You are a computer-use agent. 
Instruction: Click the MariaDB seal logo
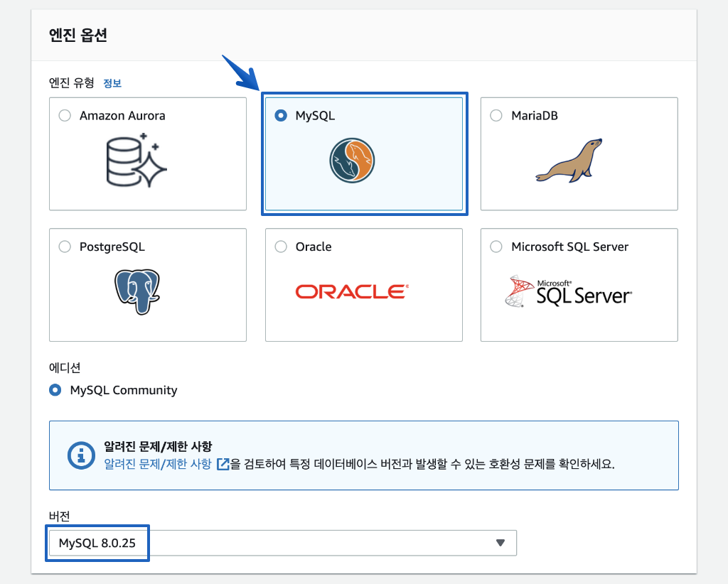[x=569, y=161]
